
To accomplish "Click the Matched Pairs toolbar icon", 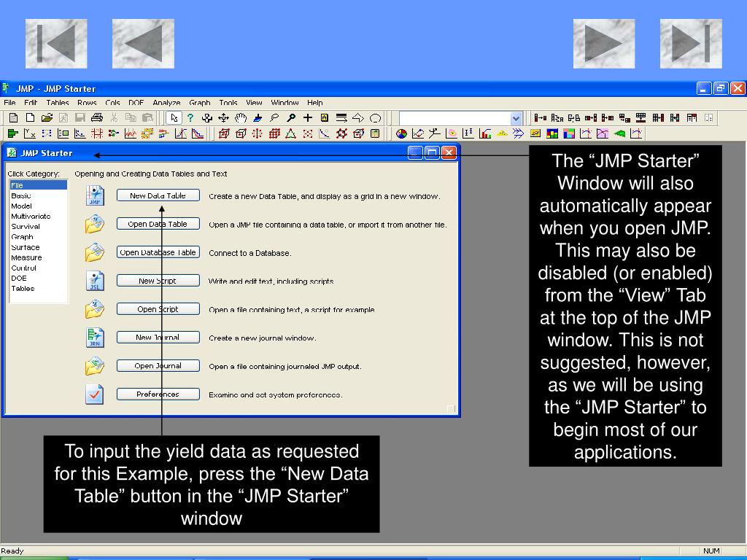I will pos(46,134).
